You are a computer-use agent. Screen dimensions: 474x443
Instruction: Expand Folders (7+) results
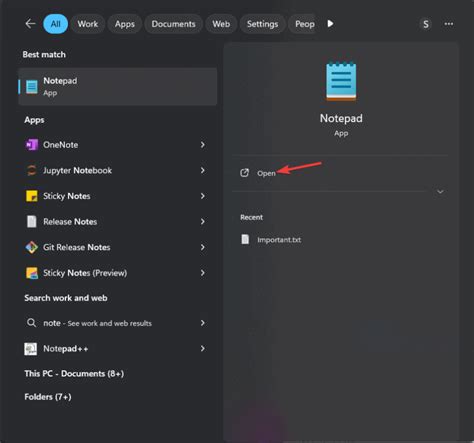click(x=48, y=397)
